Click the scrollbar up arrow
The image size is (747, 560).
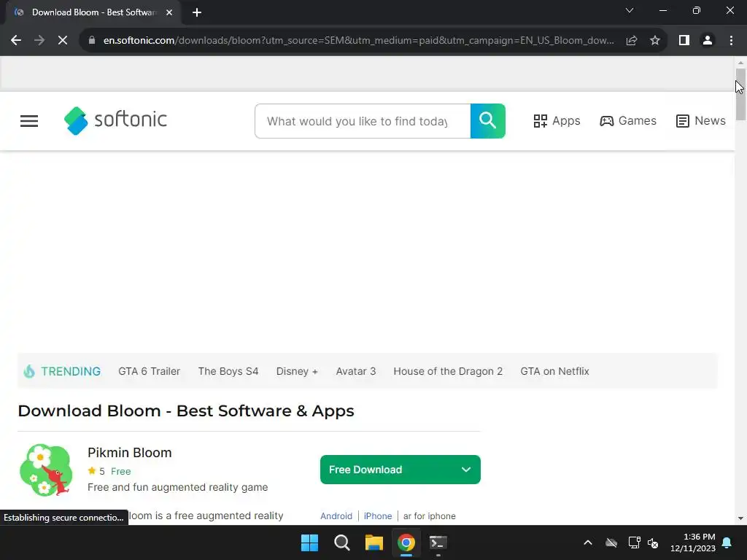tap(740, 63)
